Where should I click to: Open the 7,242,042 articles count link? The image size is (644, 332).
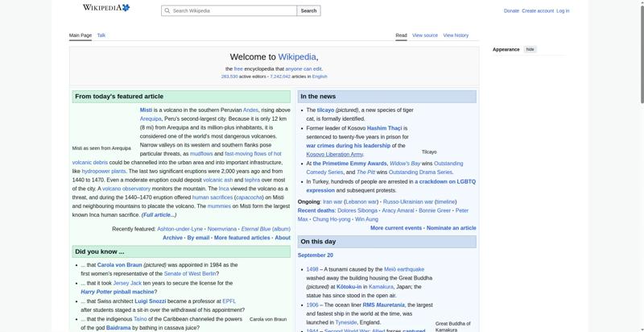[280, 77]
